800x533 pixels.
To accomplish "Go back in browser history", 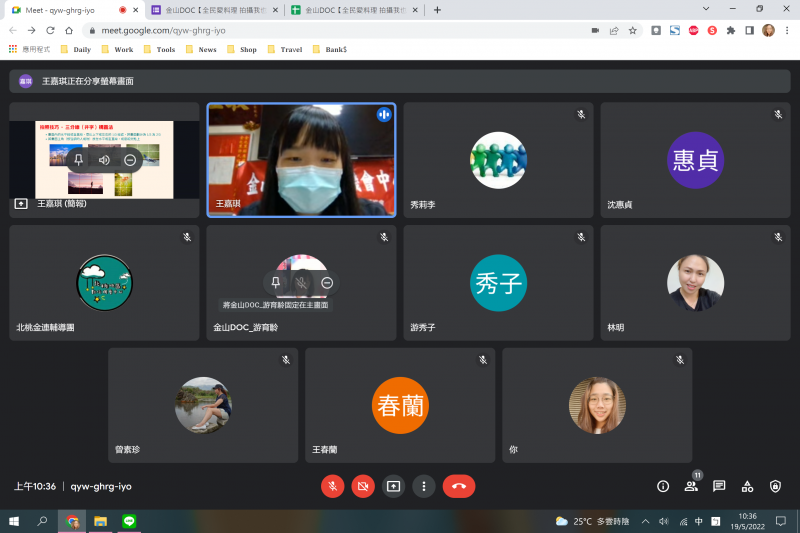I will 13,31.
